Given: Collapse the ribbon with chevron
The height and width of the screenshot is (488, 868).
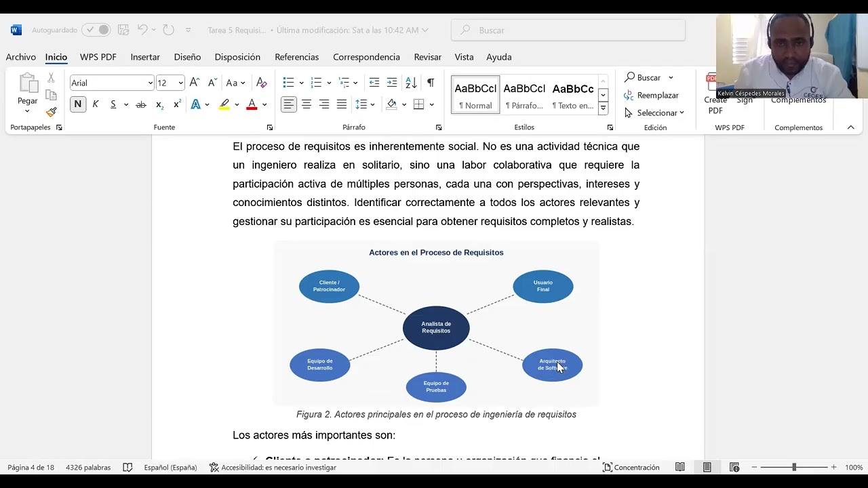Looking at the screenshot, I should tap(850, 127).
